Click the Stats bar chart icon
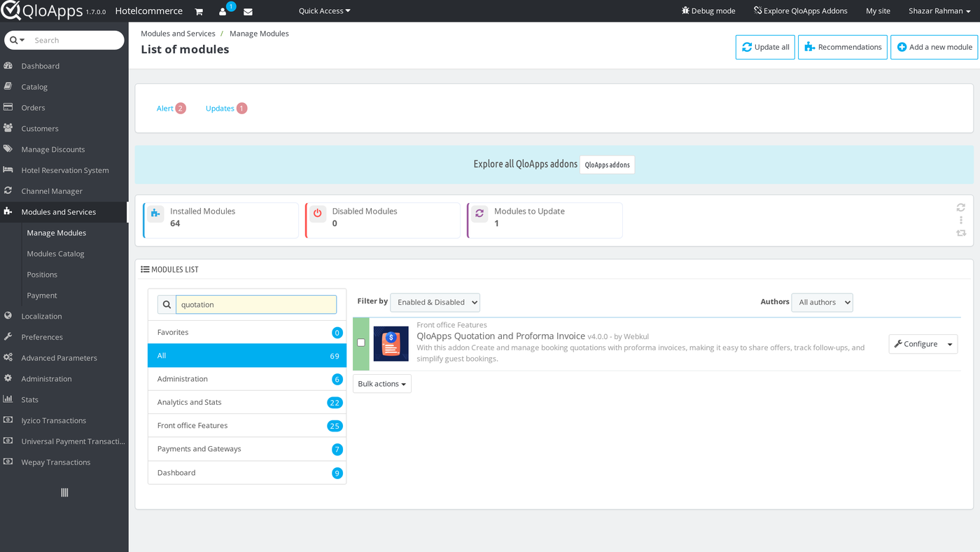The width and height of the screenshot is (980, 552). pyautogui.click(x=8, y=399)
